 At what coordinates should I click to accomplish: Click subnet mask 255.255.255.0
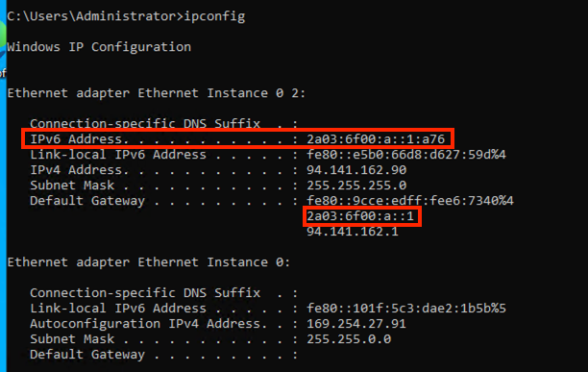pyautogui.click(x=356, y=186)
